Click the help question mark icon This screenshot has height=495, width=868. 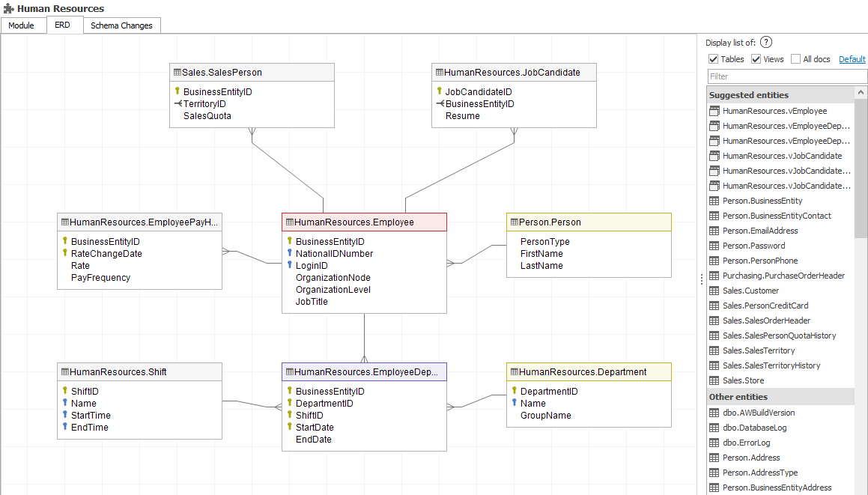[x=766, y=43]
